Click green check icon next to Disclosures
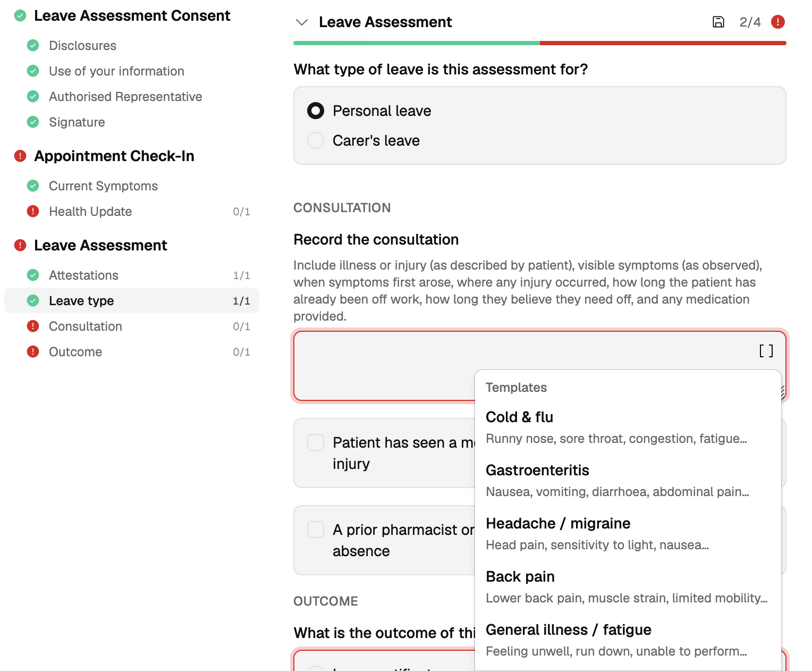 click(33, 46)
